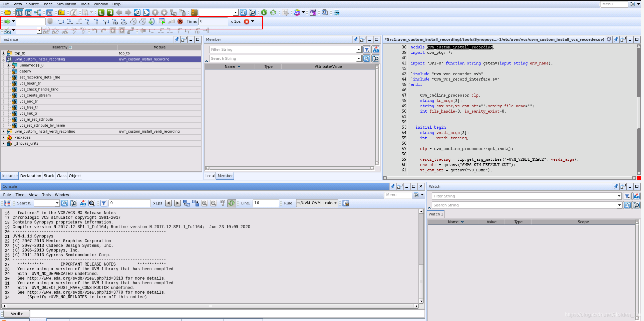The image size is (644, 321).
Task: Click the Attribute/Value column header in Member
Action: click(328, 66)
